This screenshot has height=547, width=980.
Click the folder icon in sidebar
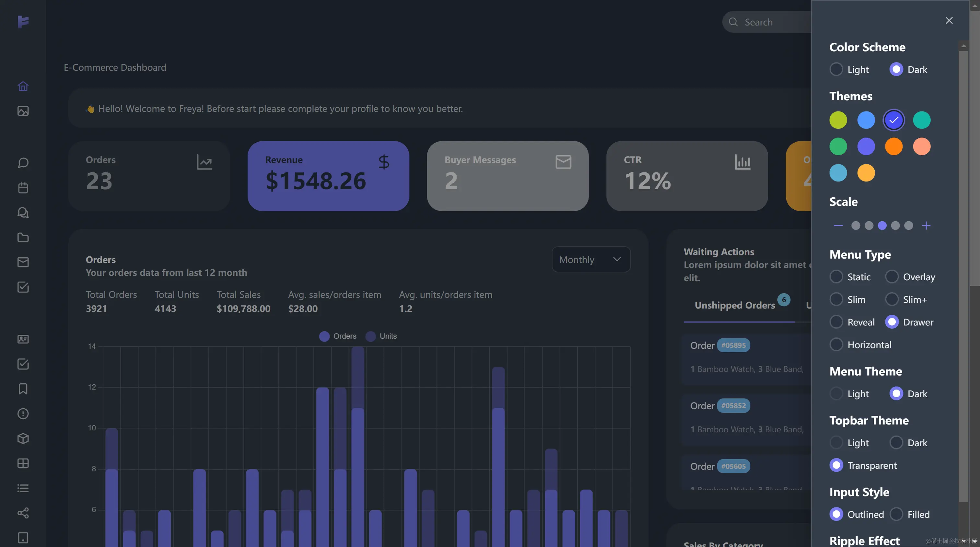[x=23, y=237]
